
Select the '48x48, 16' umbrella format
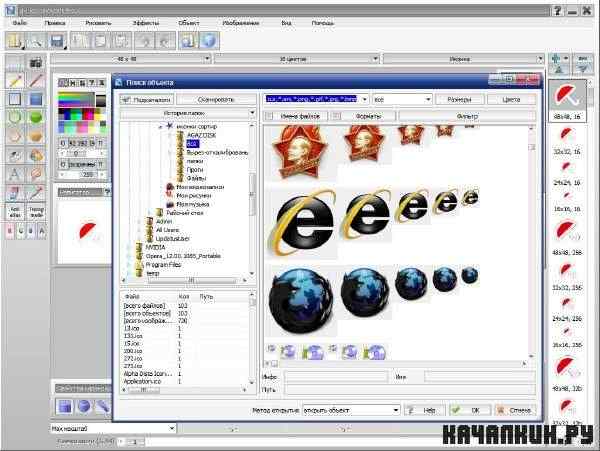[567, 101]
